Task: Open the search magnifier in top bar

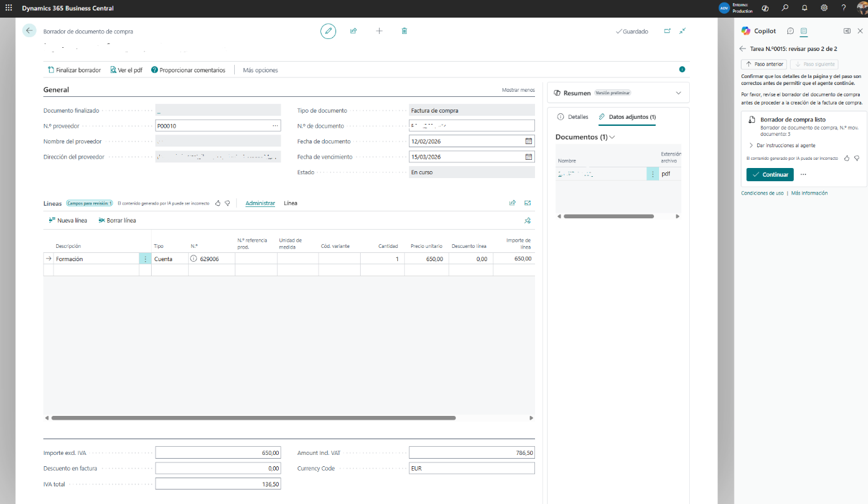Action: 785,8
